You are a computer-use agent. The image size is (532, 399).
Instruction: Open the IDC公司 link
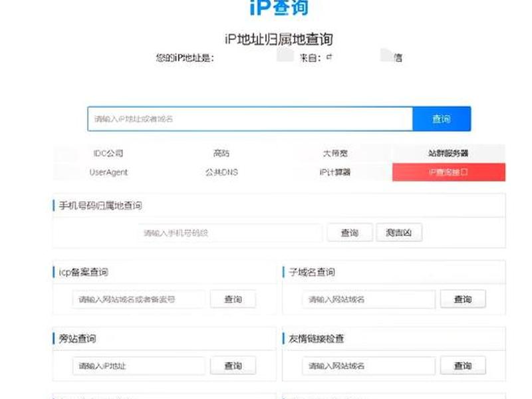pos(108,154)
